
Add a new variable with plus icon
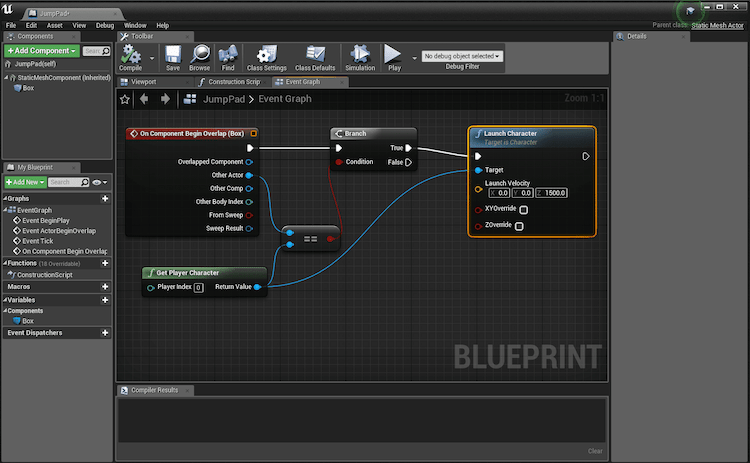tap(105, 300)
